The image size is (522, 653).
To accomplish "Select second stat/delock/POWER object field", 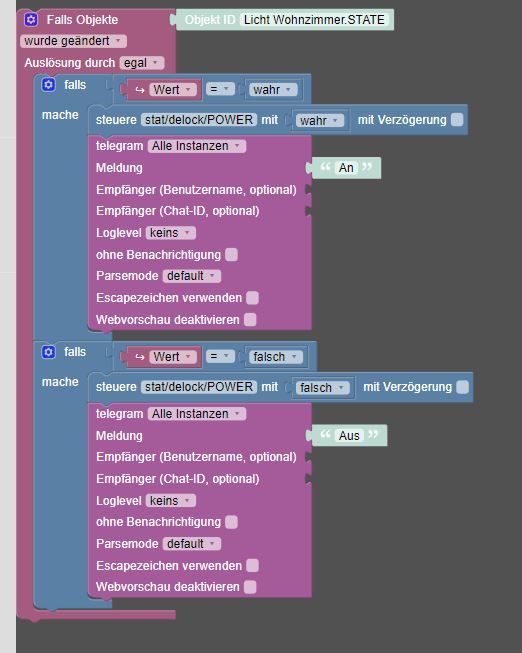I will tap(199, 387).
